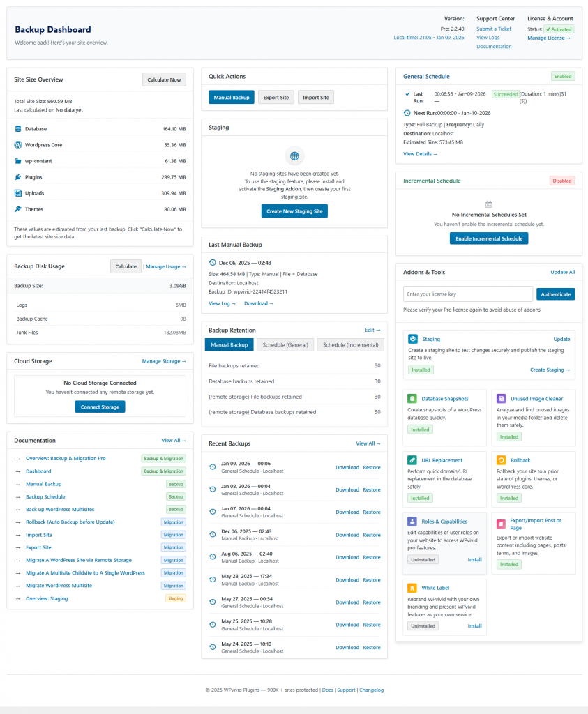588x714 pixels.
Task: Click the Plugins icon in Site Size Overview
Action: pyautogui.click(x=17, y=177)
